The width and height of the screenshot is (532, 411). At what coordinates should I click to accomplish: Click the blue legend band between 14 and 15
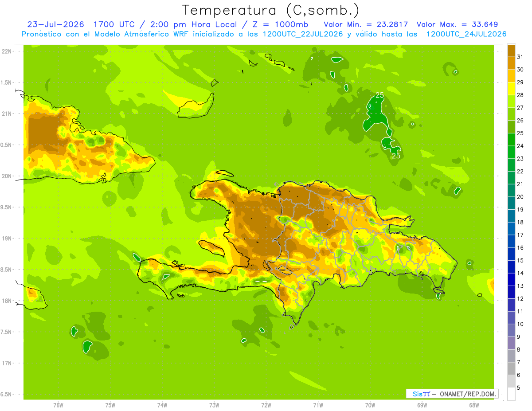pyautogui.click(x=511, y=266)
